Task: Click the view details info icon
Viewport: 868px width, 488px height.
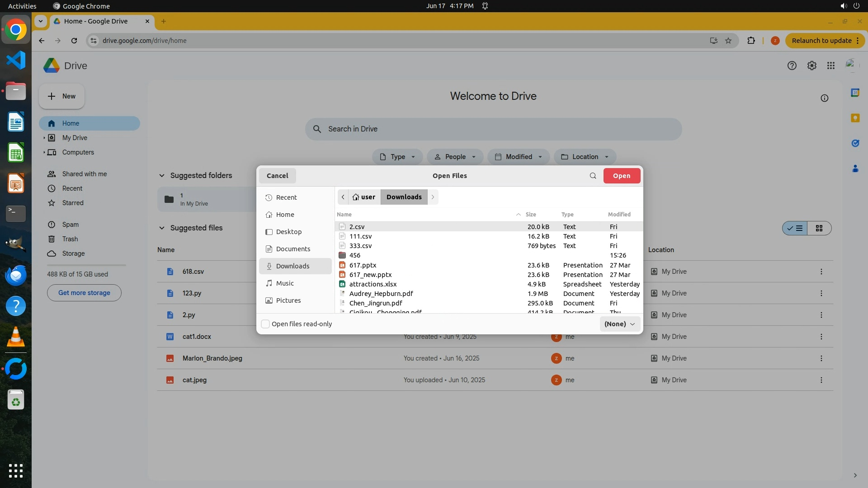Action: pyautogui.click(x=824, y=99)
